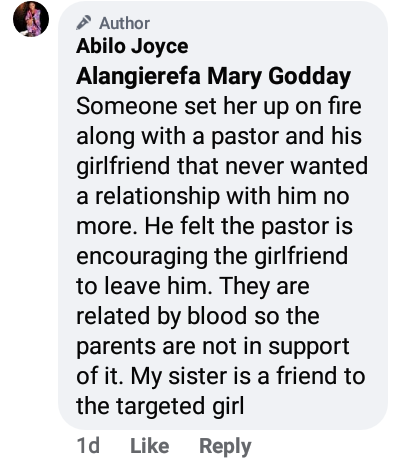Like this comment
This screenshot has height=466, width=395.
coord(150,446)
